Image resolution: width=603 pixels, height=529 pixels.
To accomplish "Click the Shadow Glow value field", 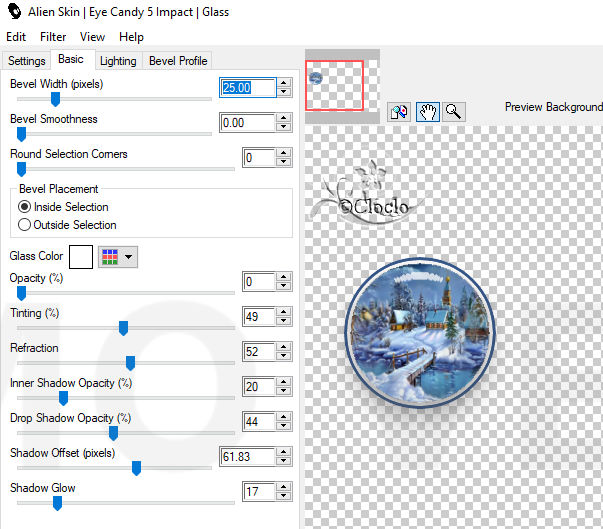I will (x=259, y=491).
